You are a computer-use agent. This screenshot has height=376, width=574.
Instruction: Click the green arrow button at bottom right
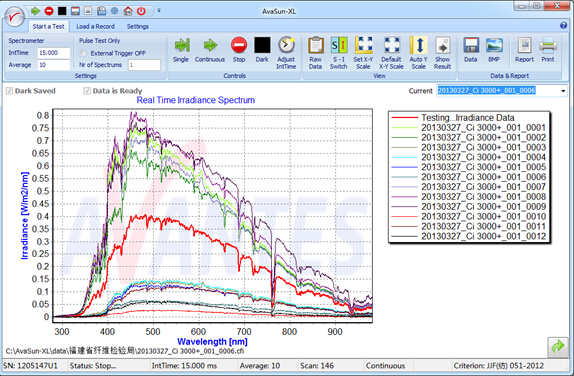pos(558,346)
